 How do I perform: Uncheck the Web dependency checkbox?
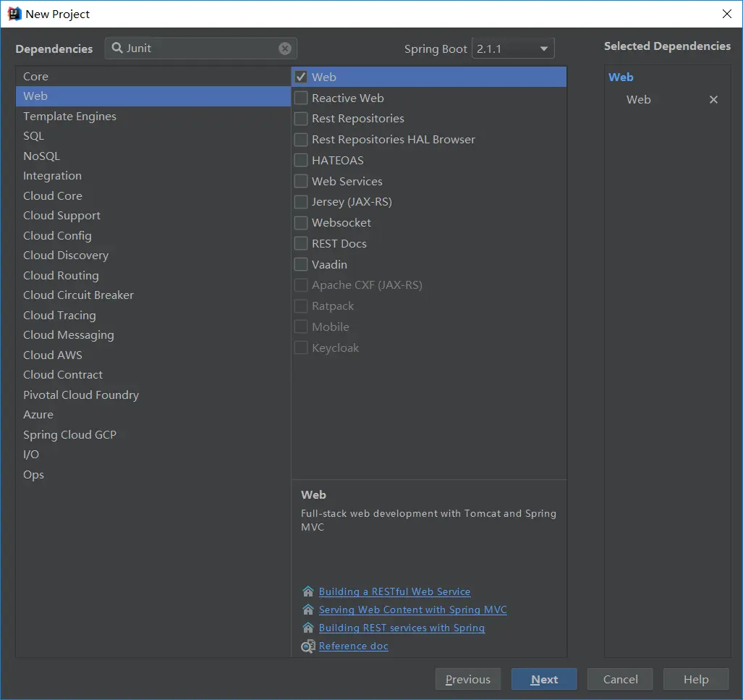[x=301, y=77]
